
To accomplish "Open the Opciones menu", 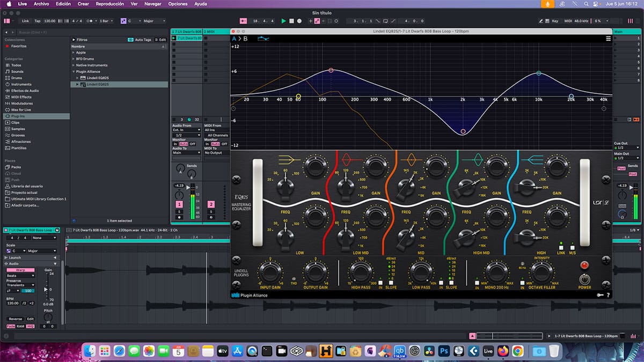I will pyautogui.click(x=178, y=4).
